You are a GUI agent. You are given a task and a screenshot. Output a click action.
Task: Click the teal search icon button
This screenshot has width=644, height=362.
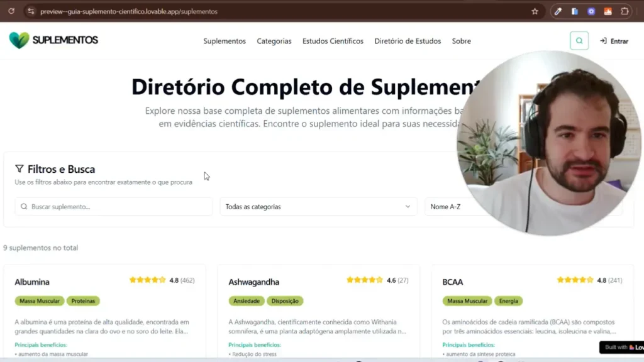point(579,41)
